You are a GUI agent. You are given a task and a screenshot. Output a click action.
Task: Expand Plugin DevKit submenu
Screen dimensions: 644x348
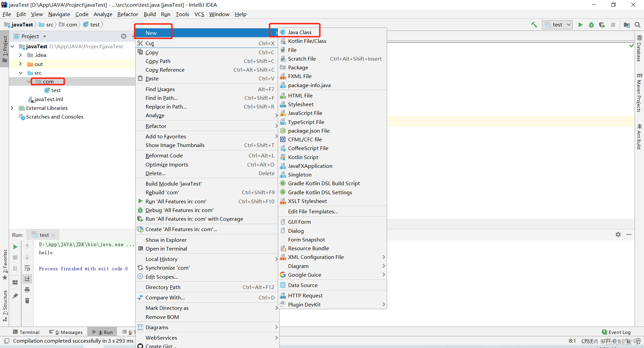coord(332,304)
